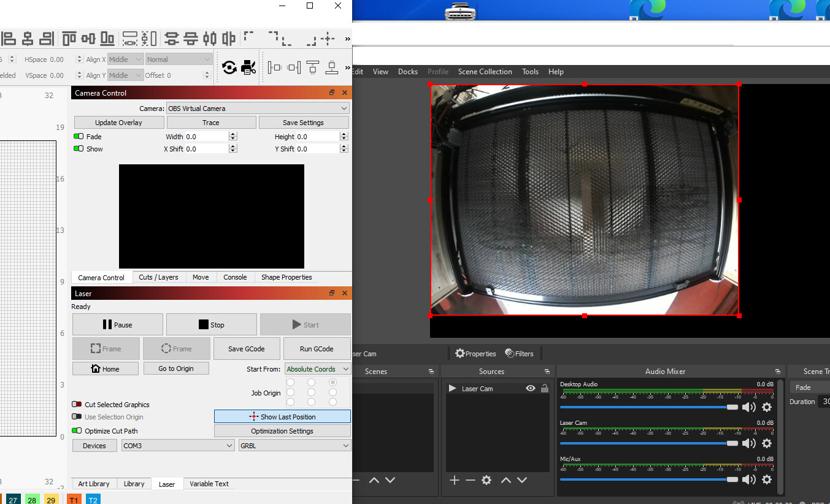Enable Cut Selected Graphics toggle

point(77,405)
